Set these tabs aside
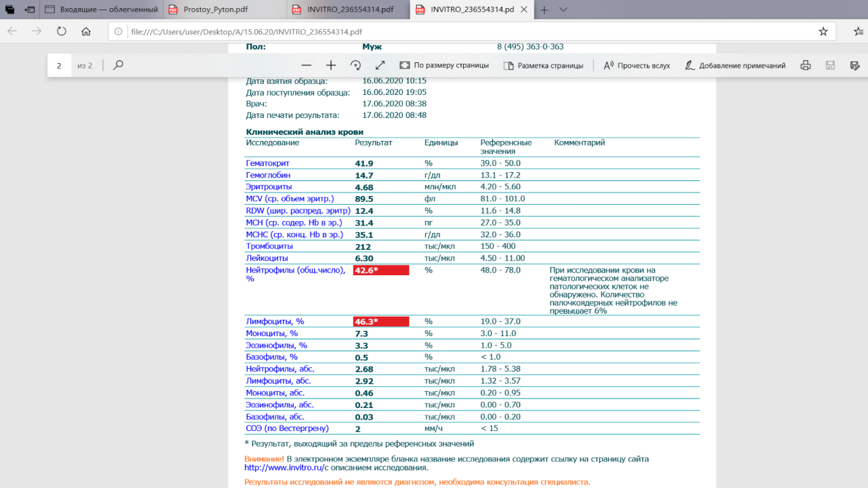The image size is (868, 488). coord(30,9)
